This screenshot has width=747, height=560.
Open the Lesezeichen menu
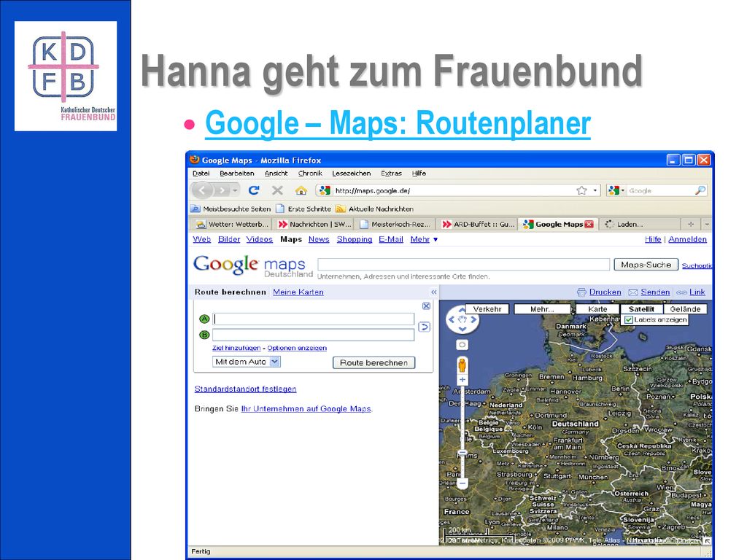[x=351, y=174]
